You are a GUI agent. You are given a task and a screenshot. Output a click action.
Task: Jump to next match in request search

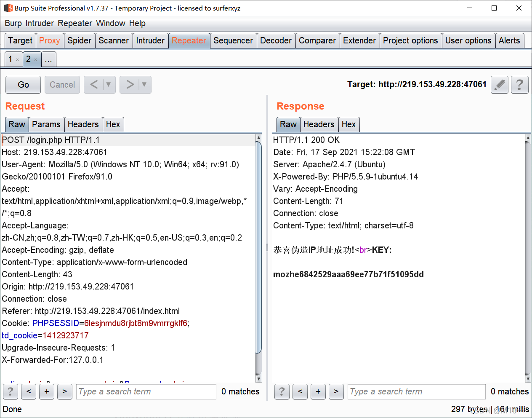click(65, 391)
